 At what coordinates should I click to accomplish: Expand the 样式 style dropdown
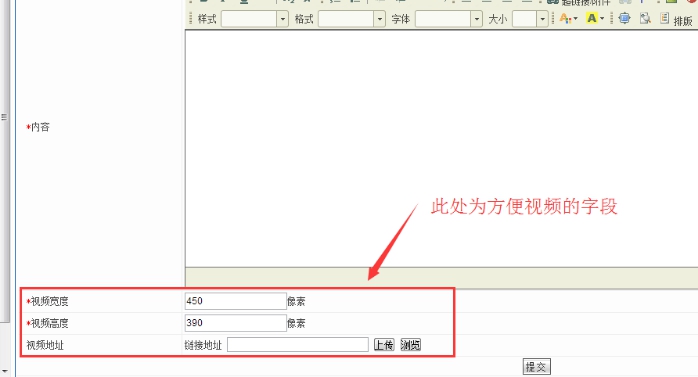(x=282, y=19)
